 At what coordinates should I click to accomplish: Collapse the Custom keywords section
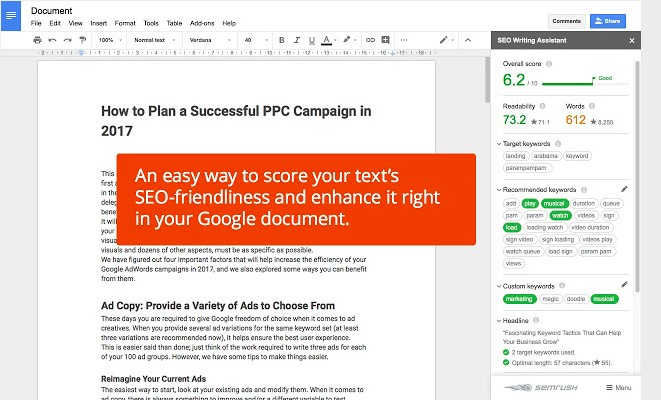pos(499,286)
